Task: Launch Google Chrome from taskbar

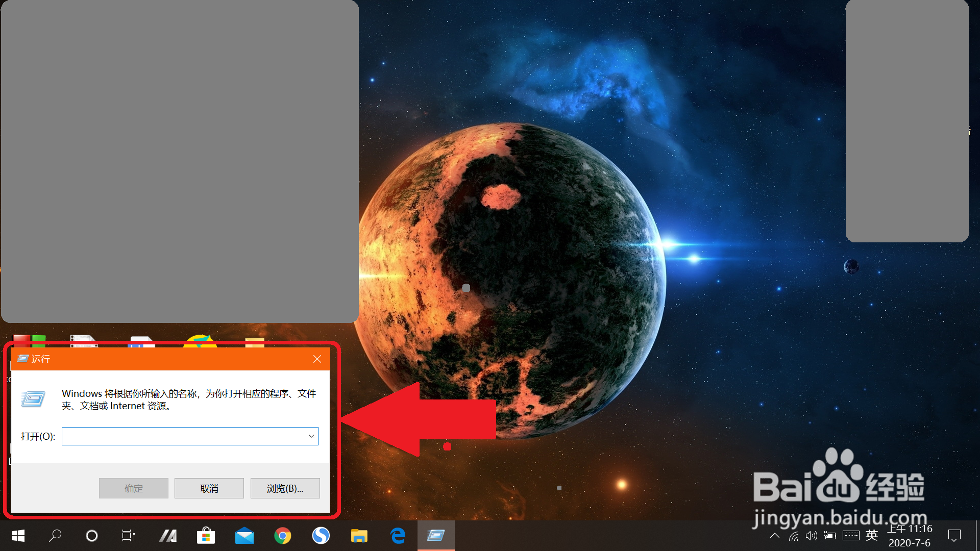Action: [283, 536]
